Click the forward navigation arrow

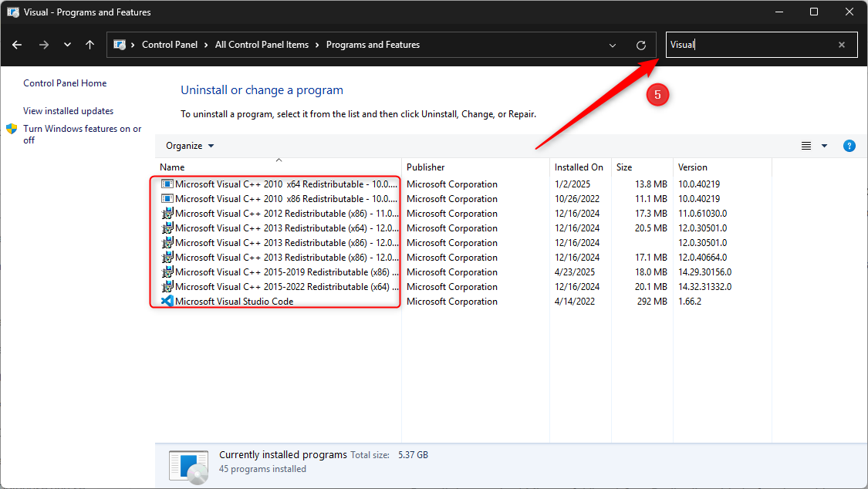pyautogui.click(x=44, y=45)
